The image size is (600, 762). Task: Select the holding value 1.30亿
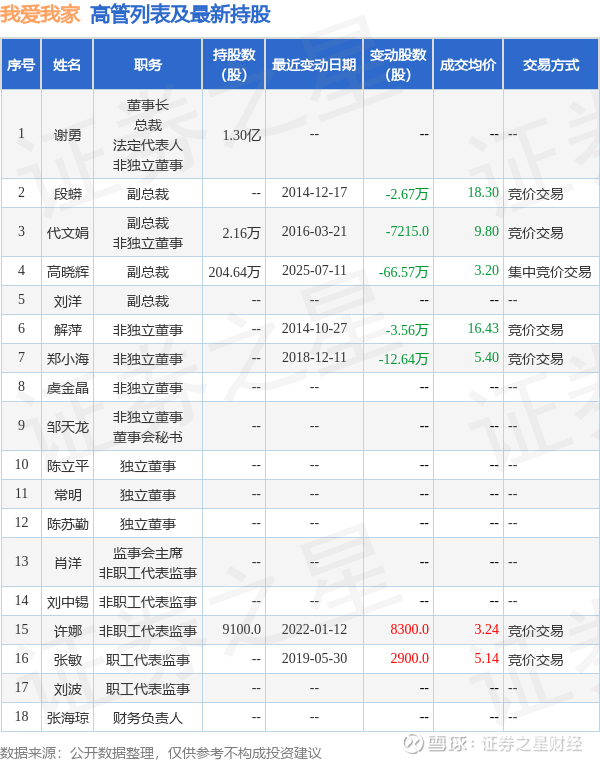click(241, 135)
